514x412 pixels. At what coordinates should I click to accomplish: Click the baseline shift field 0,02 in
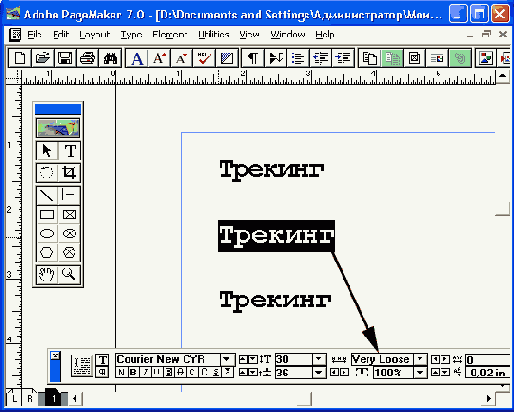488,372
